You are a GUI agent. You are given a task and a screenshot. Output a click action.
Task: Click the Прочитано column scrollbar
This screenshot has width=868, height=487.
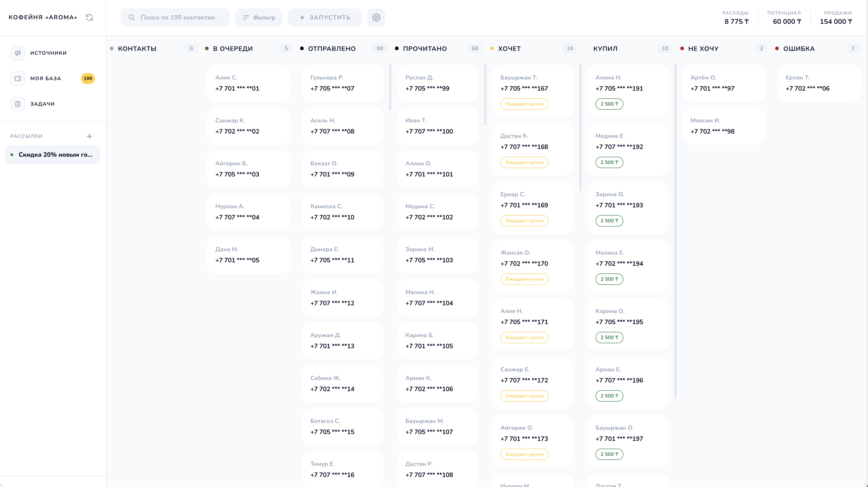point(485,95)
